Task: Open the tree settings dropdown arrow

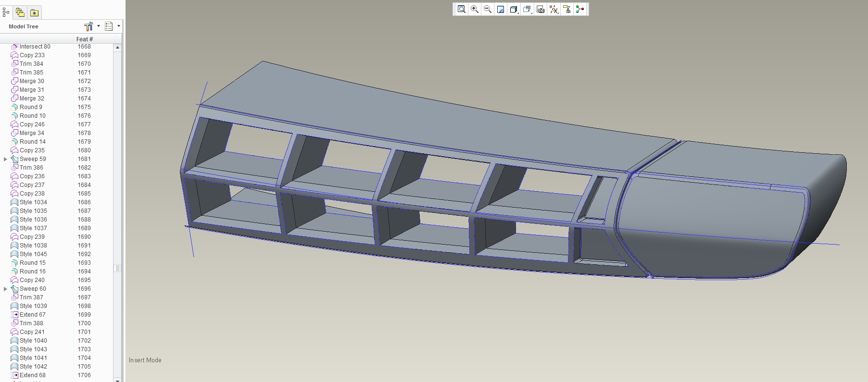Action: click(99, 26)
